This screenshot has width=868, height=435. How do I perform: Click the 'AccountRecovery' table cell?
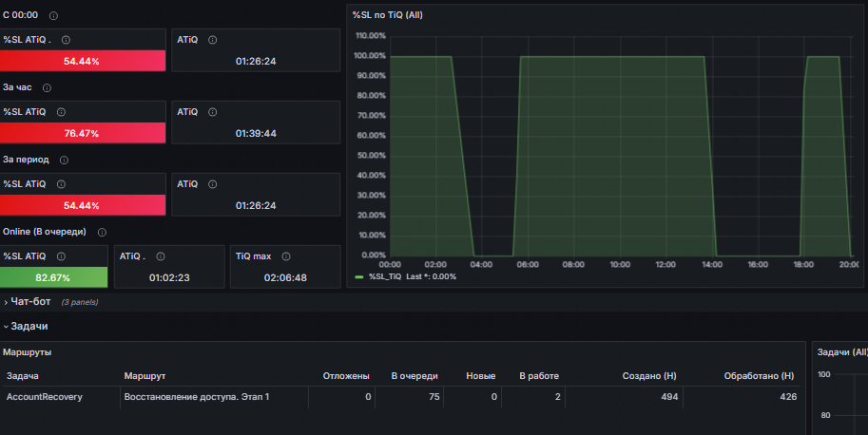point(45,397)
